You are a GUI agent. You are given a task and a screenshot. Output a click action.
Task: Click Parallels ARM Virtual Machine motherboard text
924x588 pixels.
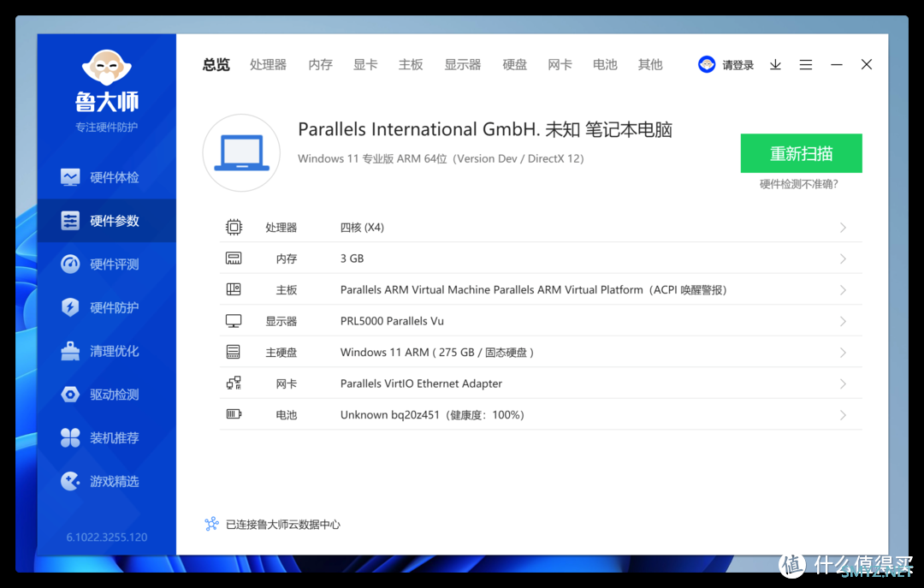[533, 290]
